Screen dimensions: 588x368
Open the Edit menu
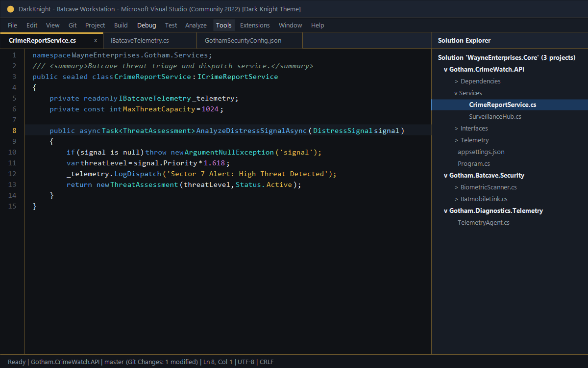pyautogui.click(x=32, y=25)
